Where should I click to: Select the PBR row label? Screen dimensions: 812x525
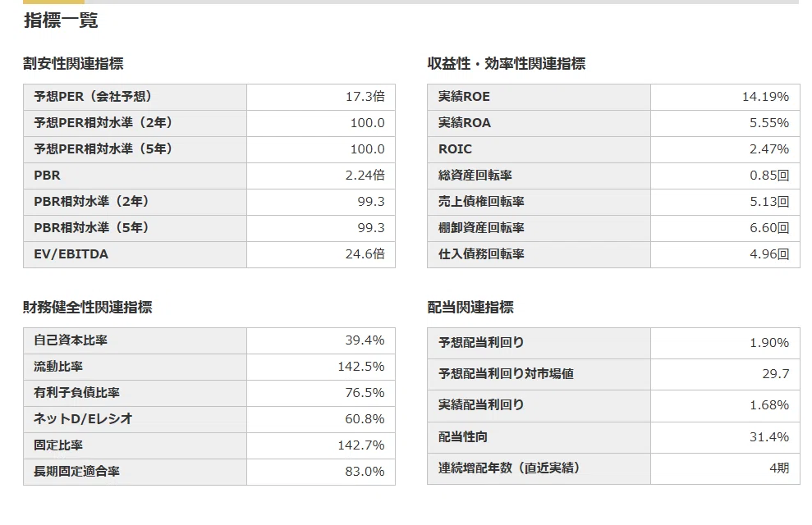(47, 176)
